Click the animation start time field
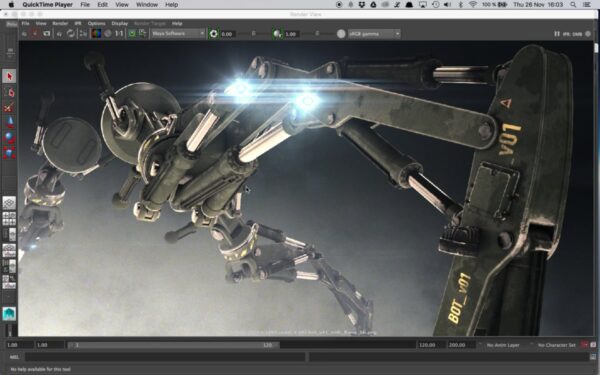600x375 pixels. pyautogui.click(x=19, y=345)
